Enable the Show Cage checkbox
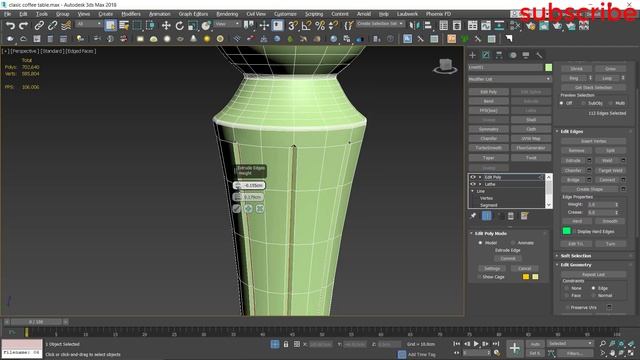Screen dimensions: 640x360 (479, 277)
